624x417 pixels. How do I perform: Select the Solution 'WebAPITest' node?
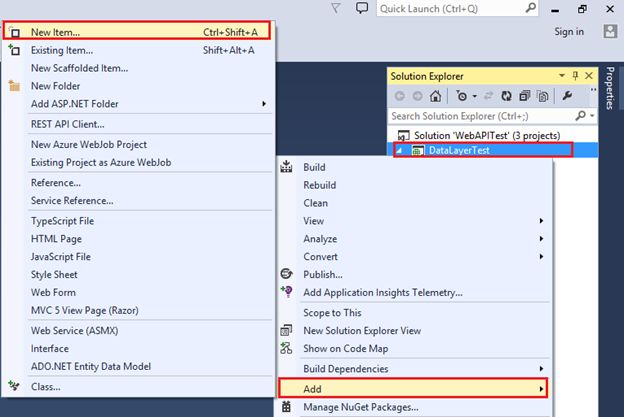click(x=487, y=135)
